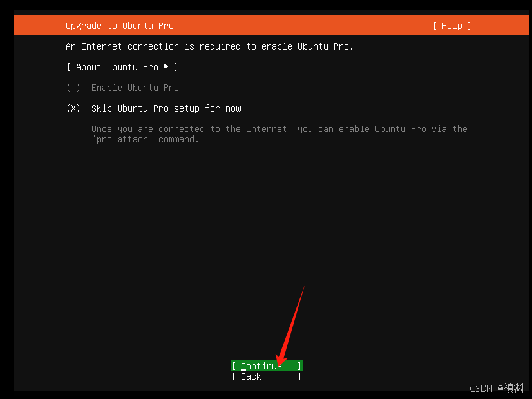
Task: Click the green Continue button
Action: pyautogui.click(x=267, y=365)
